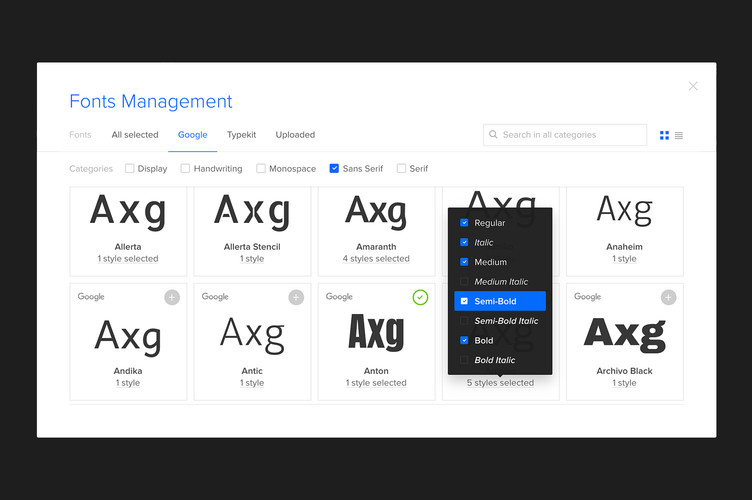Select the Anton font preview
752x500 pixels.
(376, 332)
